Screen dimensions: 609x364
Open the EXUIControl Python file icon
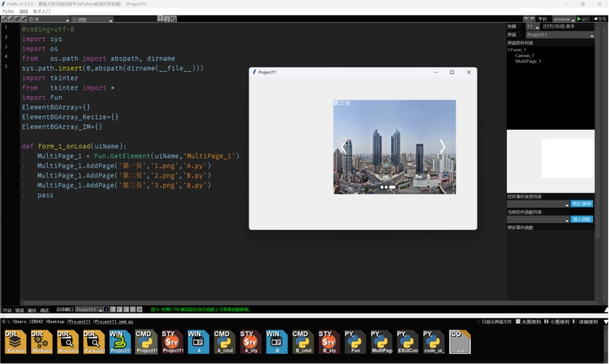pos(407,342)
